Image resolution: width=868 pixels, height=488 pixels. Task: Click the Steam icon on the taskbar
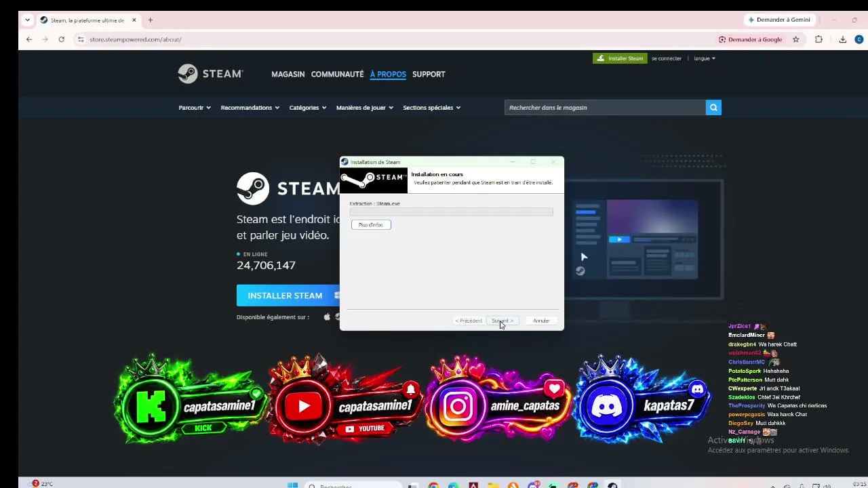pyautogui.click(x=612, y=485)
